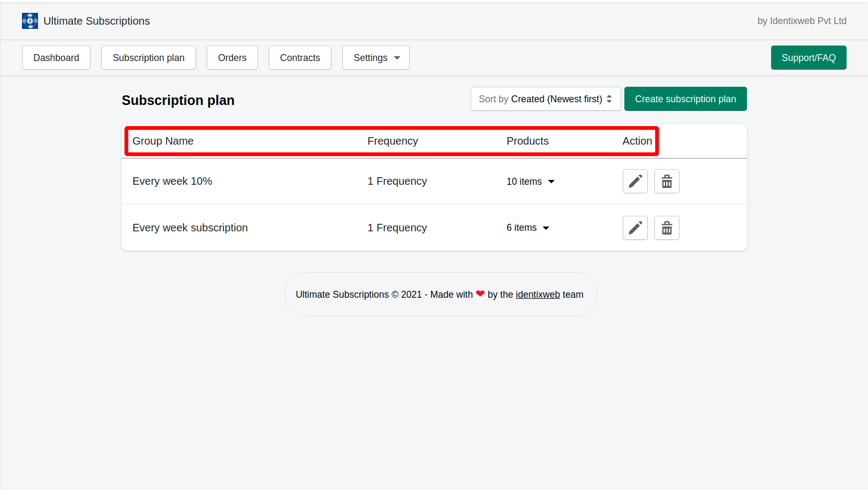The width and height of the screenshot is (868, 490).
Task: Select the Subscription plan menu item
Action: click(x=148, y=57)
